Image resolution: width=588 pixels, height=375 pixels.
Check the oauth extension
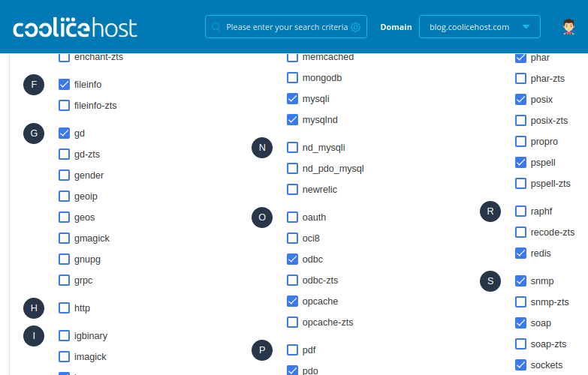(x=293, y=217)
